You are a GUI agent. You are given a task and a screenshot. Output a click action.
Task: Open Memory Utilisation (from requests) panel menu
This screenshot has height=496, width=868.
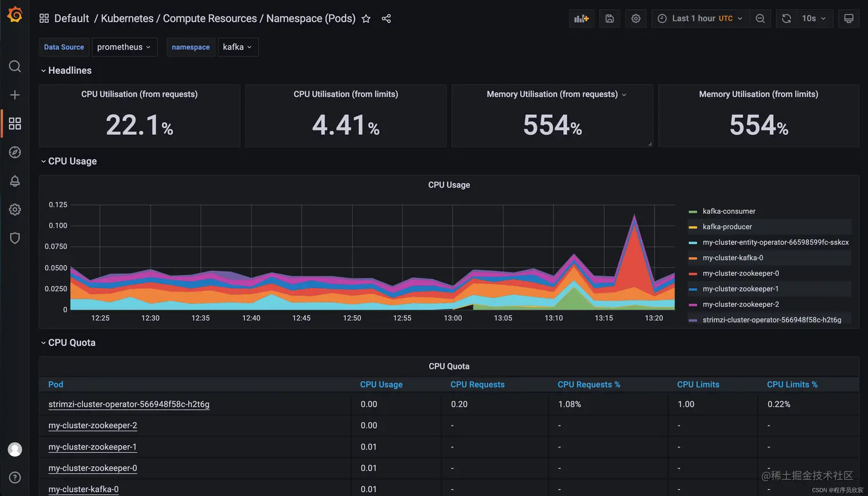(624, 95)
